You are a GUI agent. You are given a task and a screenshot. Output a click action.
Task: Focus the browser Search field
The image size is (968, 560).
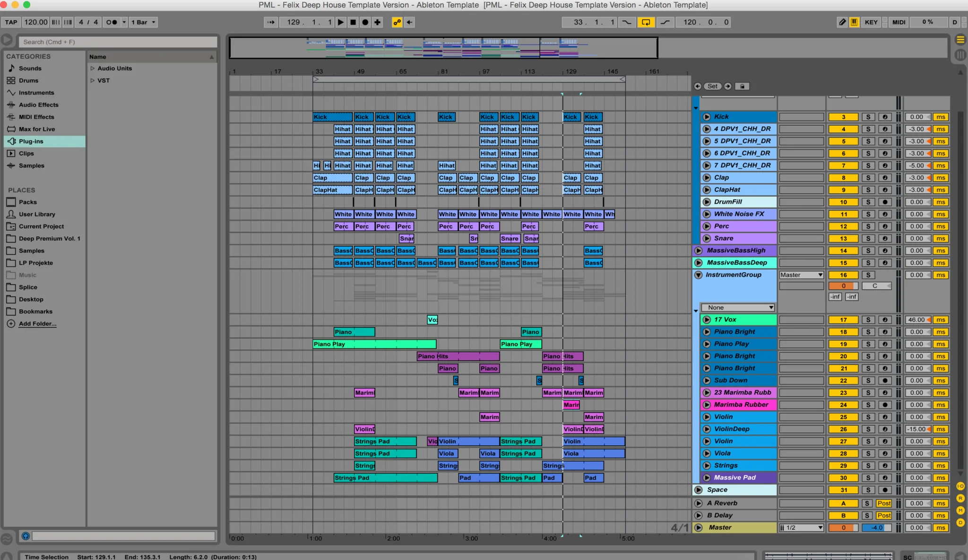(x=118, y=42)
